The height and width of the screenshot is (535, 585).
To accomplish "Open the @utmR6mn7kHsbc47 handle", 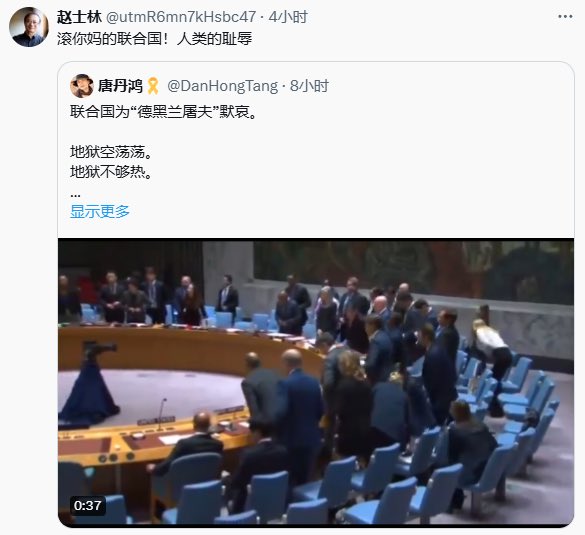I will click(x=181, y=17).
